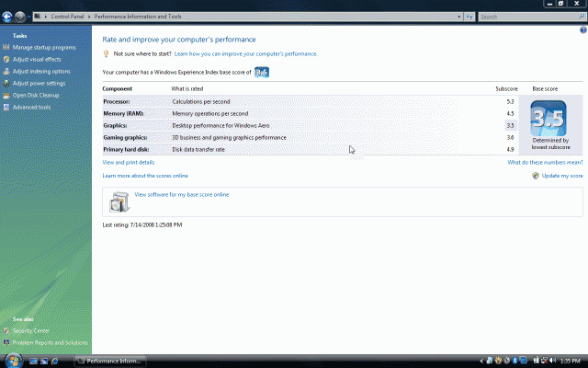Click the Manage startup programs icon
The width and height of the screenshot is (588, 368).
point(6,47)
